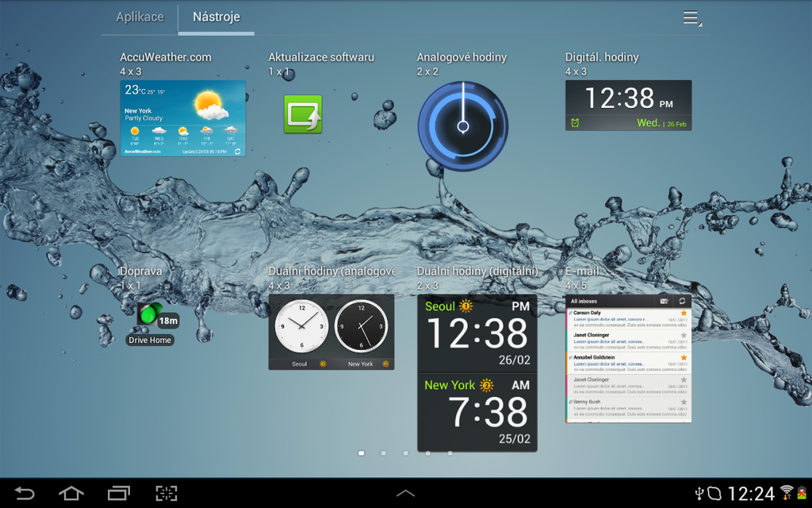Choose the Digitál. hodiny widget preview
Image resolution: width=812 pixels, height=508 pixels.
[628, 106]
